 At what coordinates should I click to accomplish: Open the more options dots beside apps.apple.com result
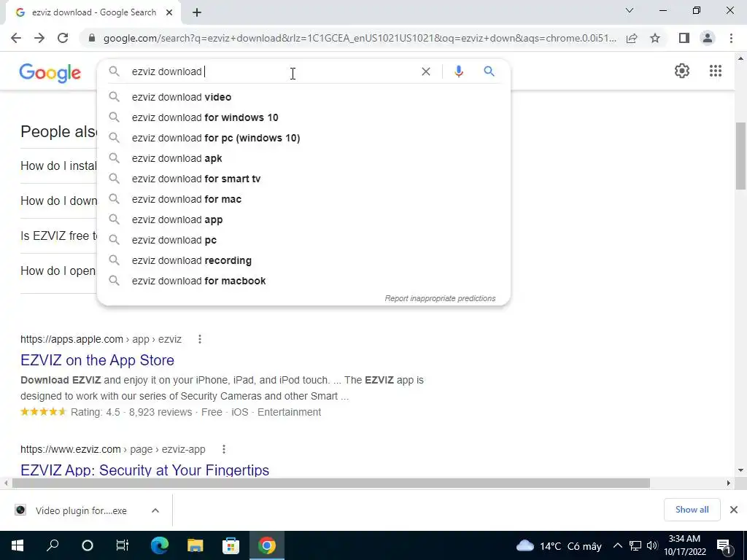tap(200, 339)
